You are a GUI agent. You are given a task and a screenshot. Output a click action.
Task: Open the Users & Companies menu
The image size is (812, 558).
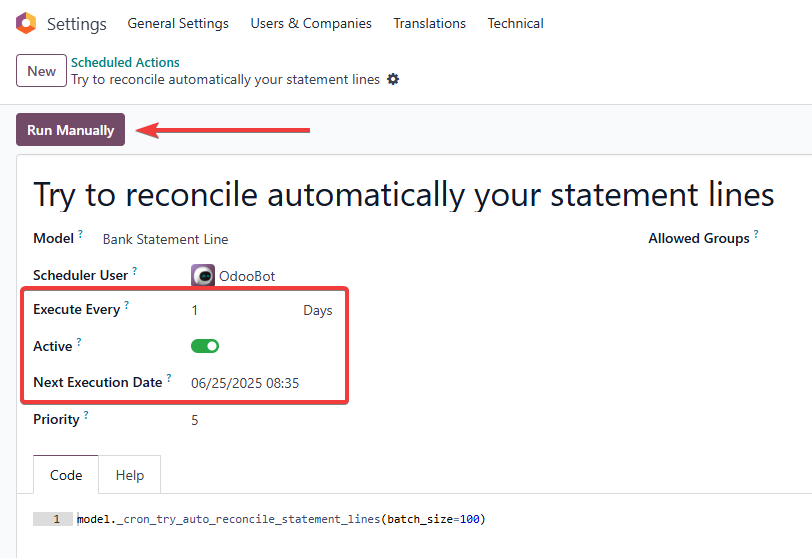coord(311,23)
